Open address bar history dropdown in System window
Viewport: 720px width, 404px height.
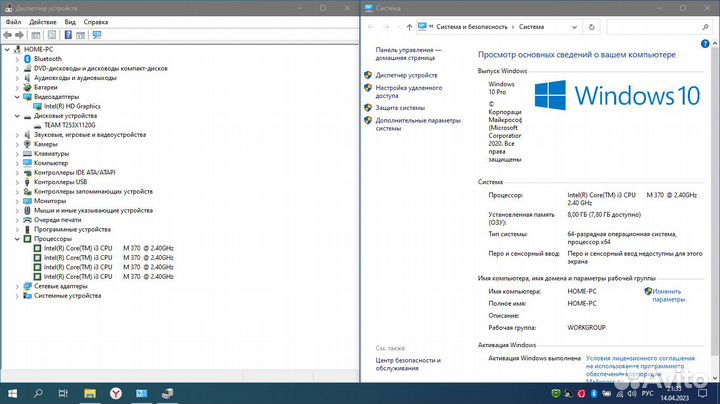coord(574,27)
